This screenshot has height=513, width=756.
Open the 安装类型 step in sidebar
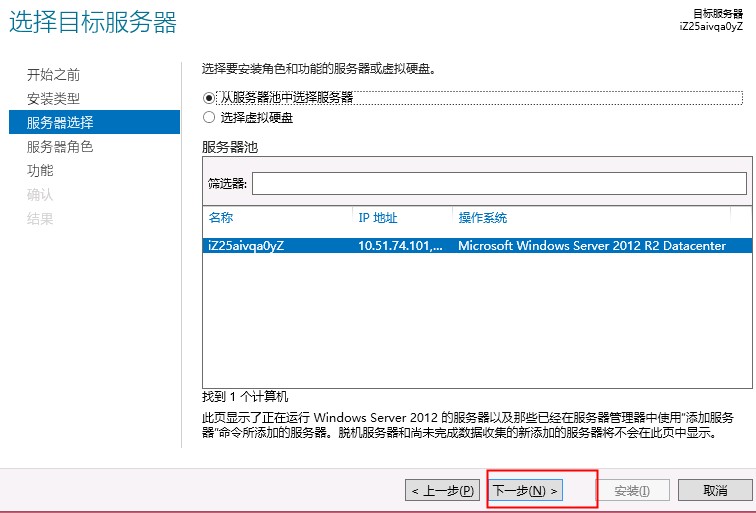(53, 99)
